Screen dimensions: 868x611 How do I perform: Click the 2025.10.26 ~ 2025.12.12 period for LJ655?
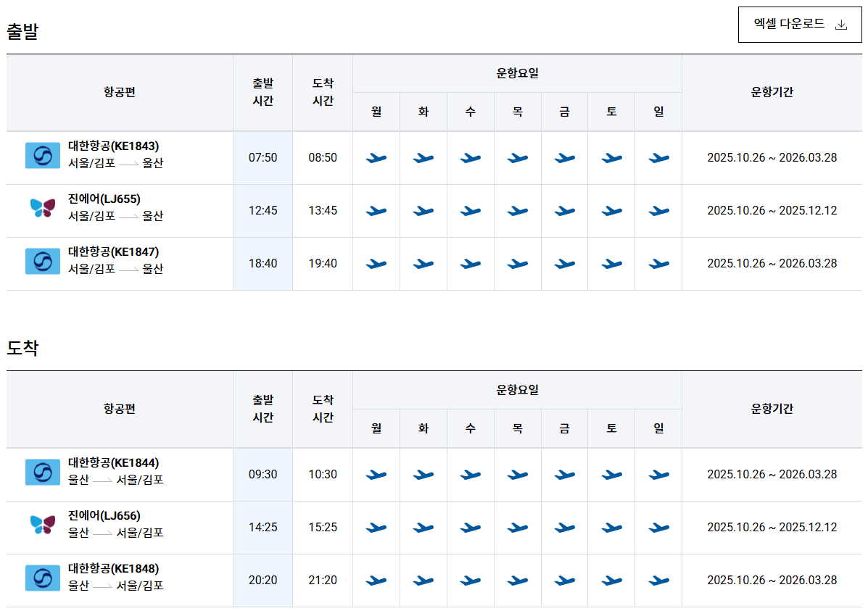click(772, 210)
